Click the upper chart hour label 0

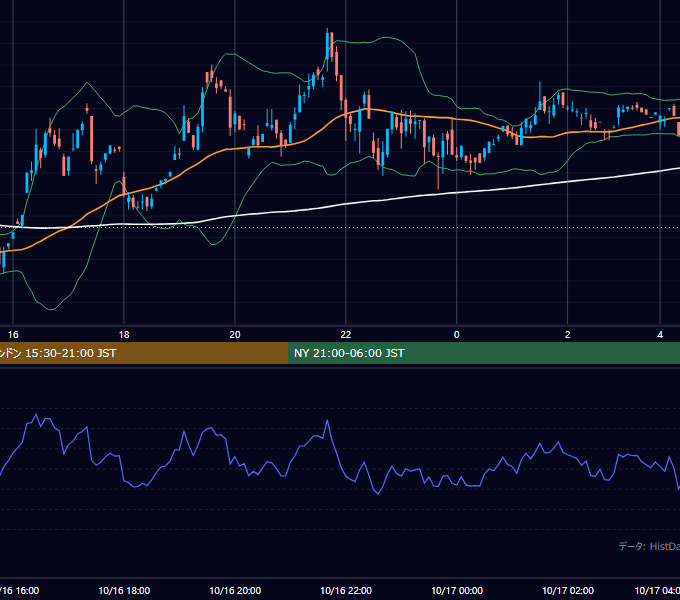click(456, 335)
